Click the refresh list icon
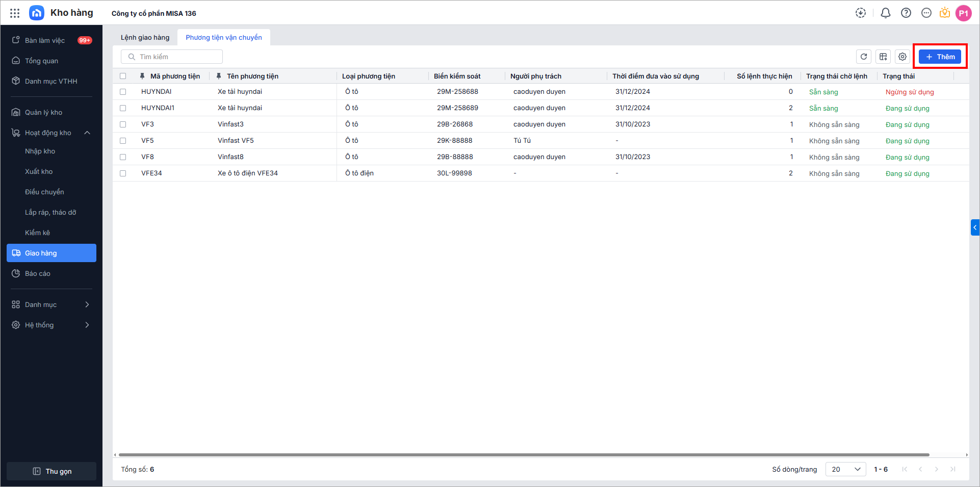This screenshot has height=487, width=980. pos(864,57)
